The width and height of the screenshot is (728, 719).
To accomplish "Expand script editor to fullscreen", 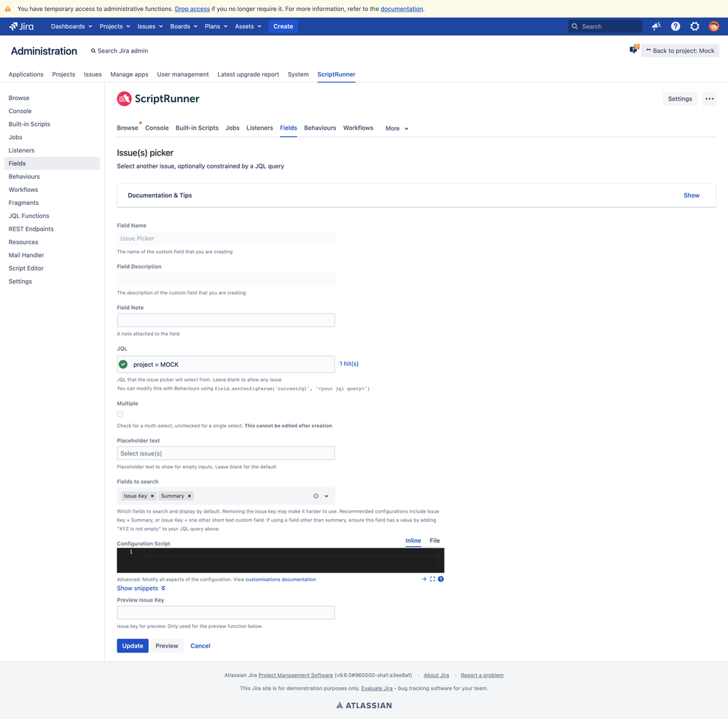I will 432,579.
